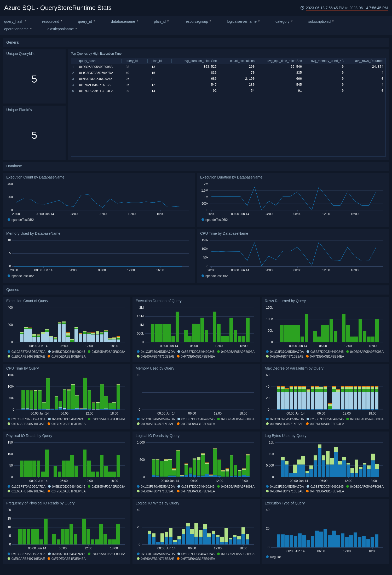Click execution count value 2,190
This screenshot has width=392, height=575.
tap(250, 79)
